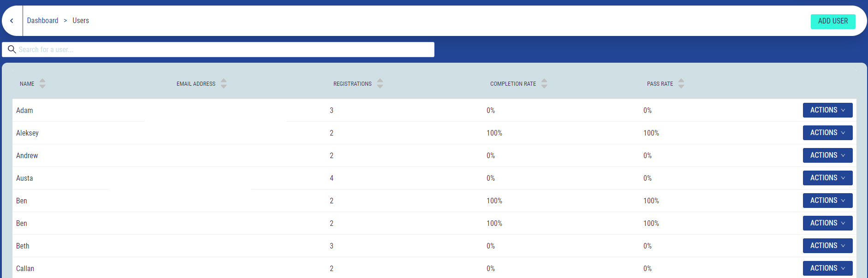Show Actions options for Callan
The height and width of the screenshot is (278, 868).
[827, 268]
